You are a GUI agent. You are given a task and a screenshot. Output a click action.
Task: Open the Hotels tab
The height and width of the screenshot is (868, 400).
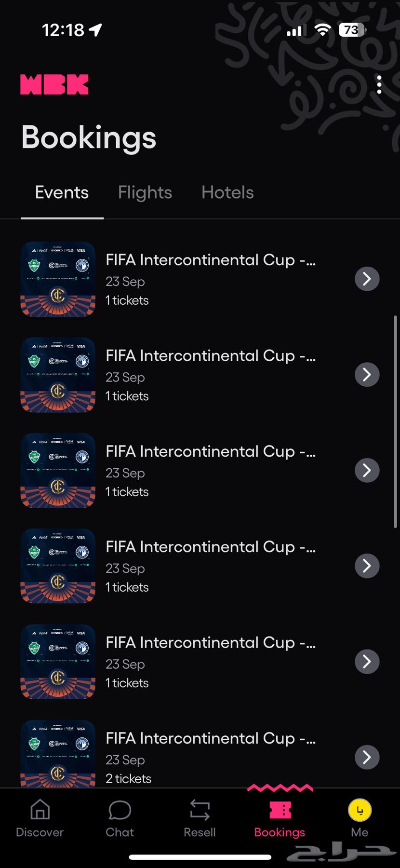(x=227, y=192)
